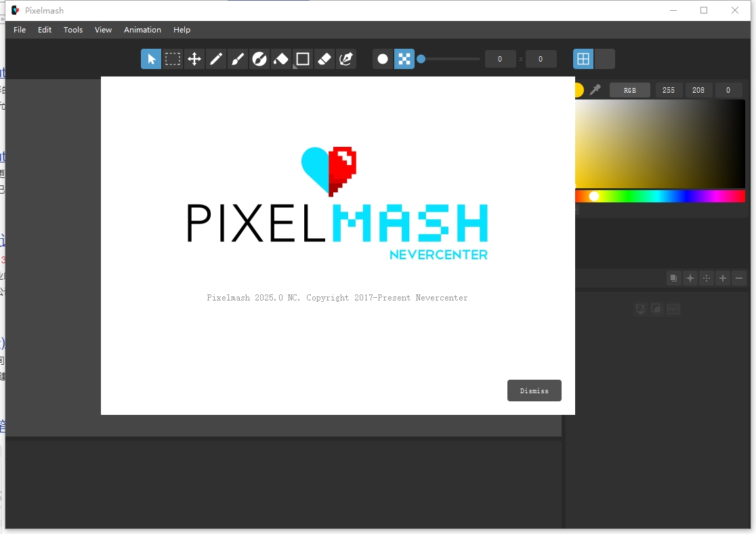
Task: Open the Tools menu
Action: pos(73,30)
